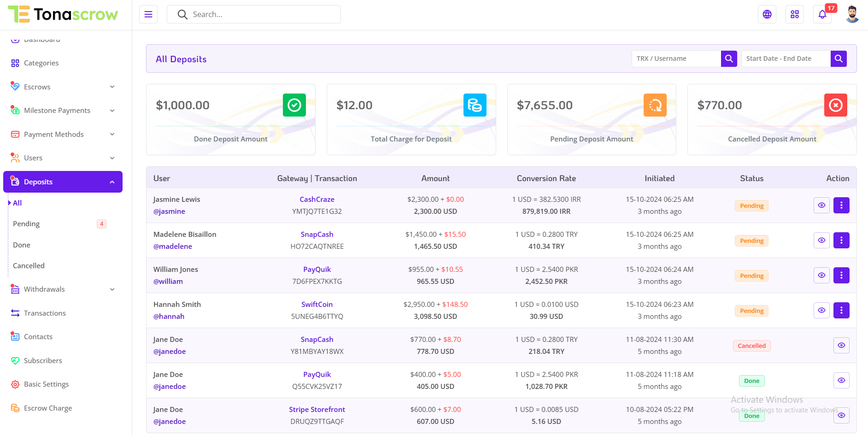
Task: Click the hamburger menu toggle icon
Action: click(x=148, y=14)
